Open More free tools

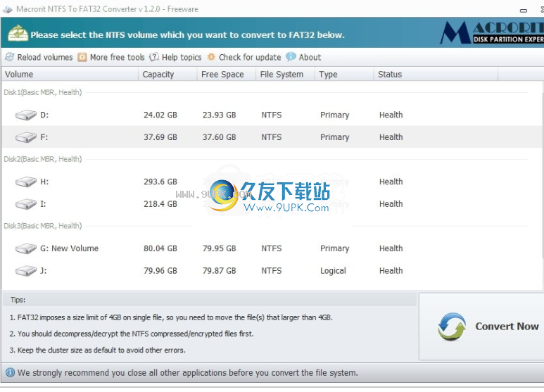(111, 57)
